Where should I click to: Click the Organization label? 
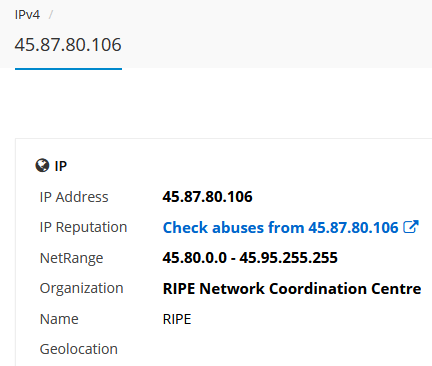pyautogui.click(x=82, y=289)
